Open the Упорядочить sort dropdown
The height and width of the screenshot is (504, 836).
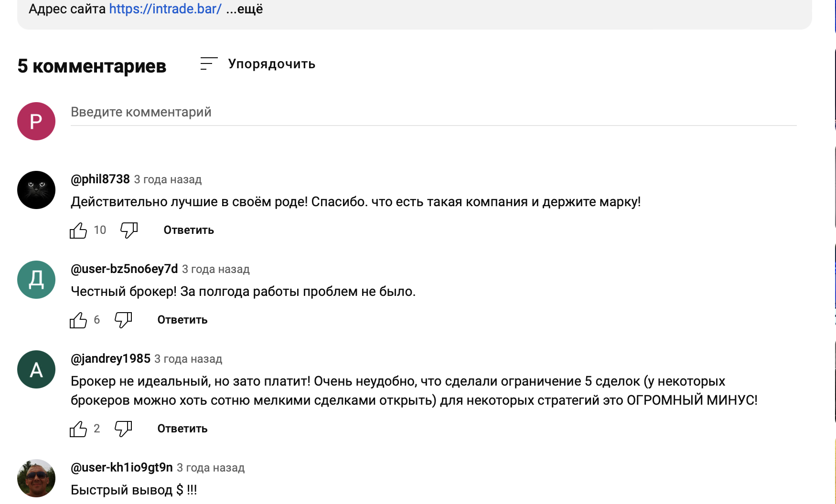[x=271, y=64]
